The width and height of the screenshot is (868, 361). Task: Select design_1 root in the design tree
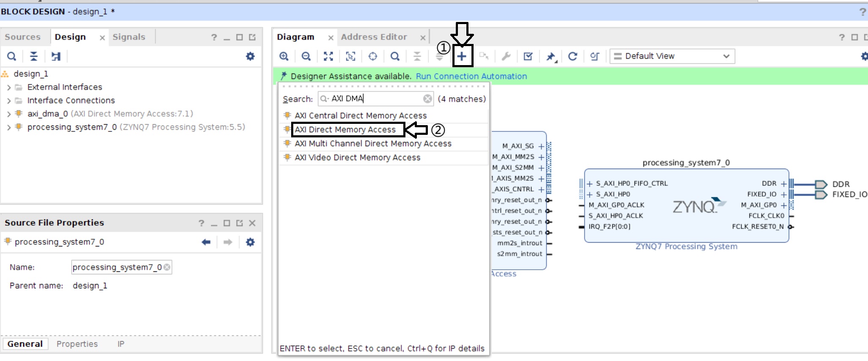pos(31,74)
